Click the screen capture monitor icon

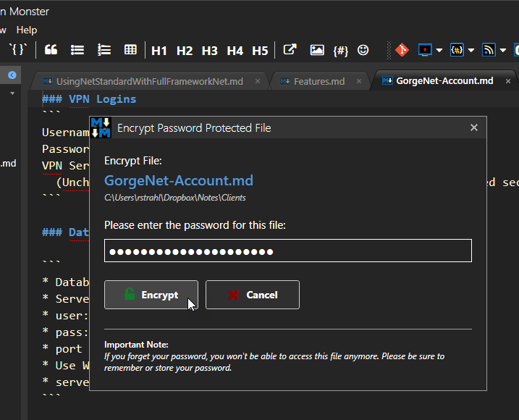[425, 50]
